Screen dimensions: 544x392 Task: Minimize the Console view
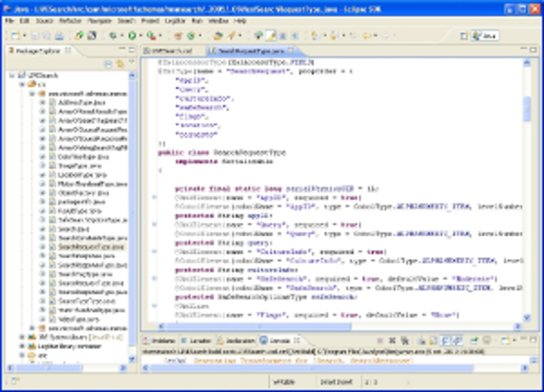[x=525, y=339]
